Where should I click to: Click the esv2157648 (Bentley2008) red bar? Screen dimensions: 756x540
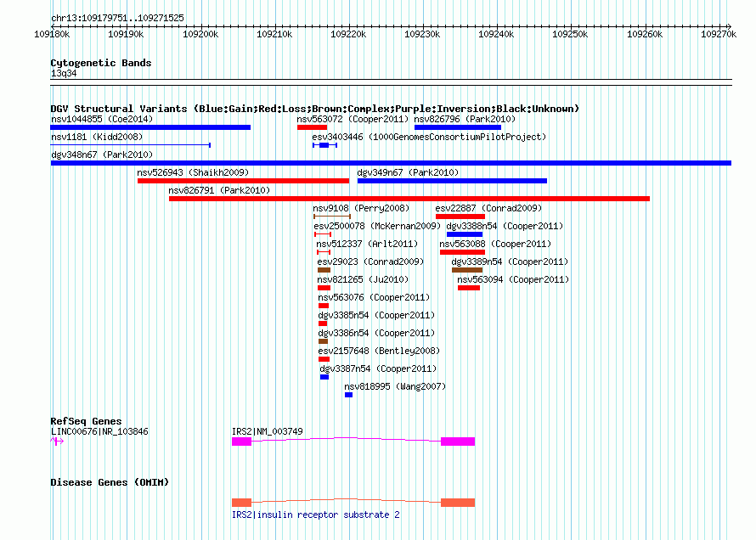pyautogui.click(x=324, y=359)
